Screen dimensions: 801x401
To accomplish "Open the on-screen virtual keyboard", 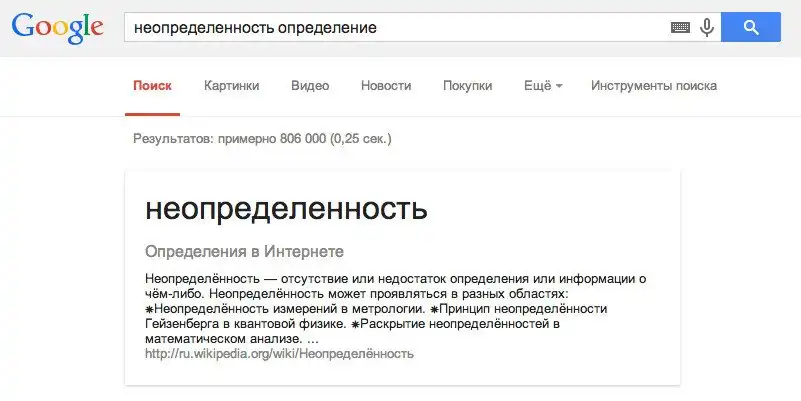I will click(x=681, y=28).
